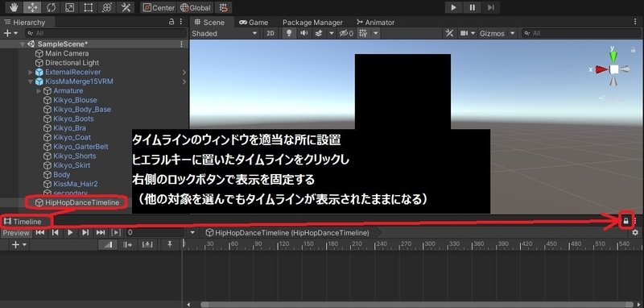Screen dimensions: 644x308
Task: Toggle scene lighting bulb icon
Action: [289, 33]
